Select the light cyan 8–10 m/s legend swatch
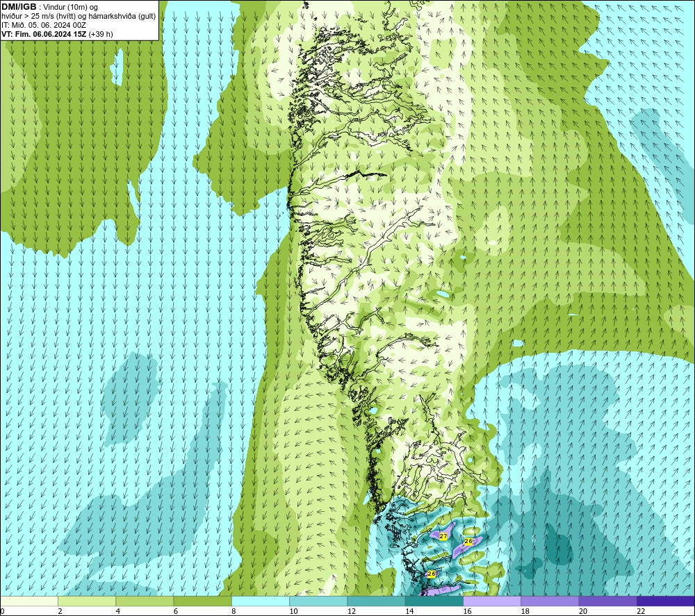This screenshot has width=695, height=616. tap(261, 601)
